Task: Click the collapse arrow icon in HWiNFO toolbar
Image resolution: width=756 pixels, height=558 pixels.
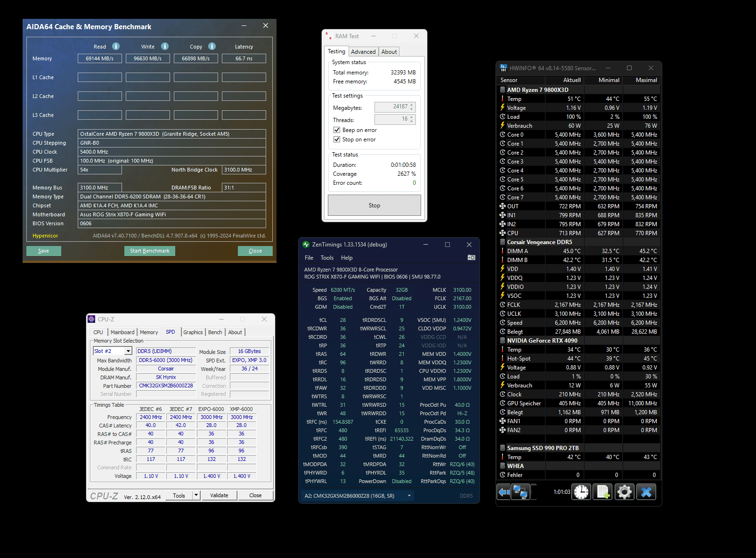Action: click(504, 492)
